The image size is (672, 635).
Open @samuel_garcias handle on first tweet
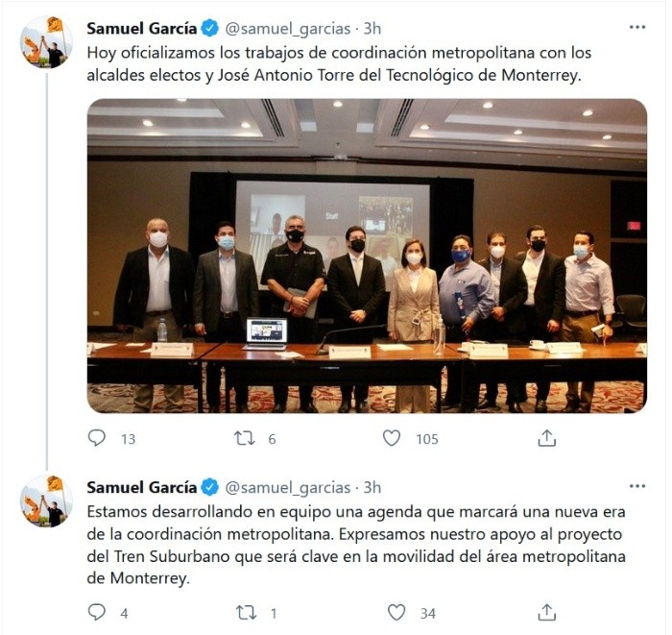[288, 29]
